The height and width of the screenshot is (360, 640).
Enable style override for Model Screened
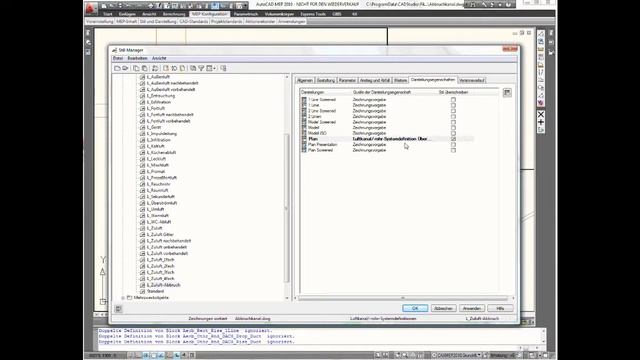click(453, 122)
